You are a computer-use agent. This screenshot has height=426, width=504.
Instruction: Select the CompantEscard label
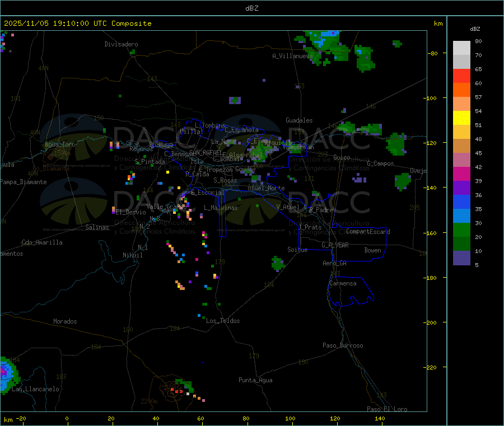point(368,232)
